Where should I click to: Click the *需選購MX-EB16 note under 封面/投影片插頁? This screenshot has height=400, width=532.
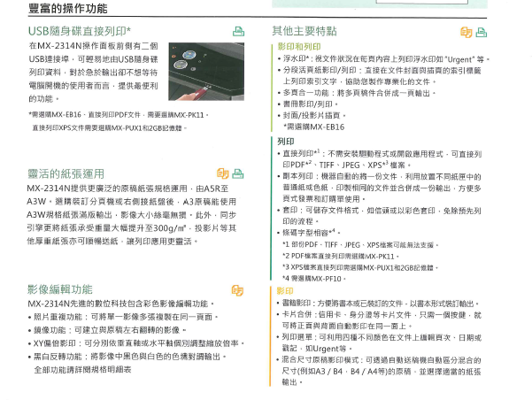(314, 127)
